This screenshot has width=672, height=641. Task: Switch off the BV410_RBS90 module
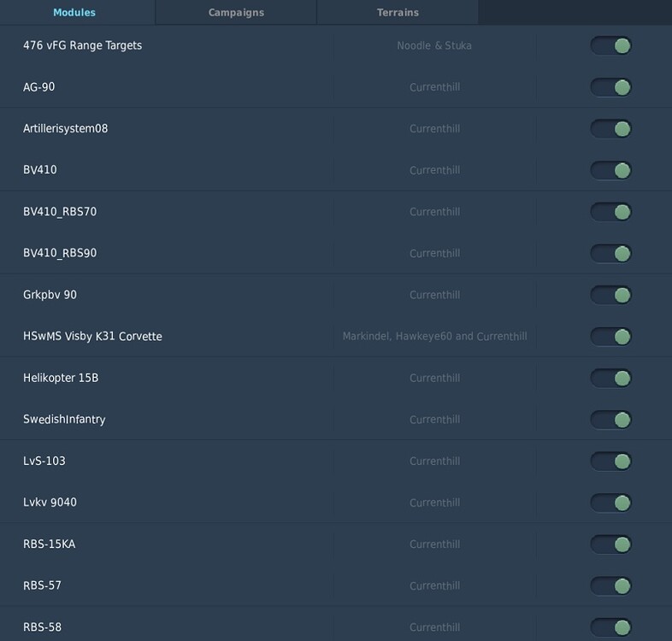point(610,254)
